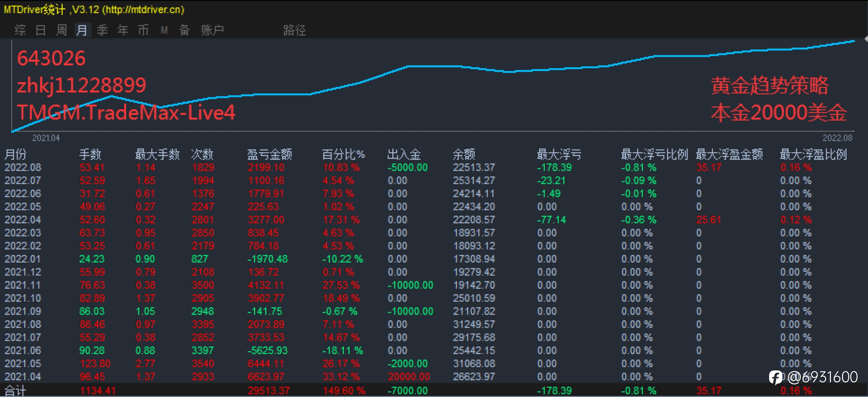868x397 pixels.
Task: Select the 2021.05 month row
Action: [x=434, y=364]
